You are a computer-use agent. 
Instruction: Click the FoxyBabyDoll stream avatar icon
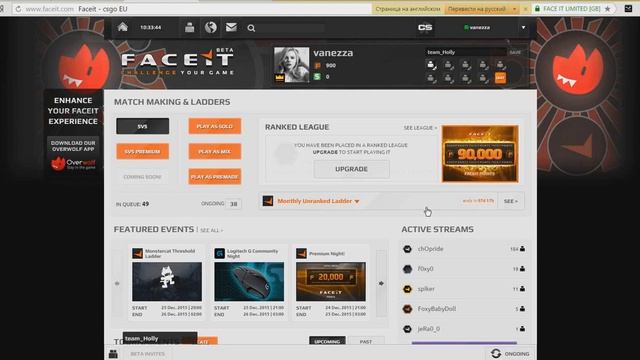click(x=407, y=309)
